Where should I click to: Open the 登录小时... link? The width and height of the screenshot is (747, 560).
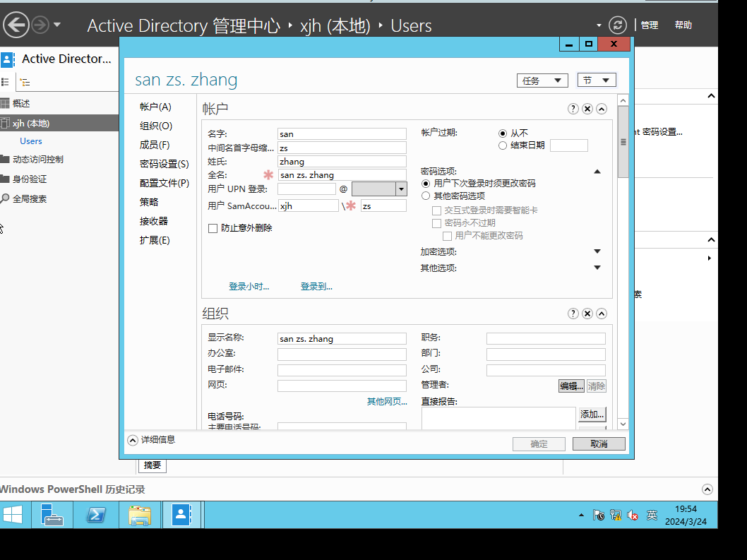[249, 287]
